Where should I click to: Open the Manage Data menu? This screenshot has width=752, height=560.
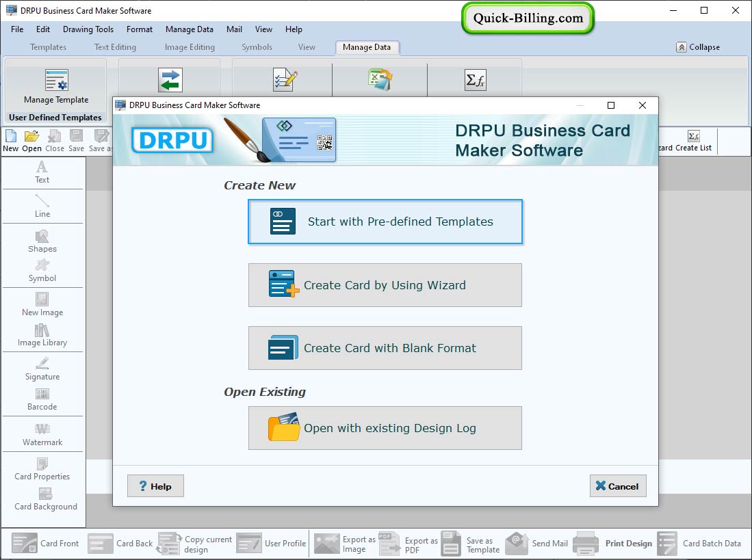(190, 29)
